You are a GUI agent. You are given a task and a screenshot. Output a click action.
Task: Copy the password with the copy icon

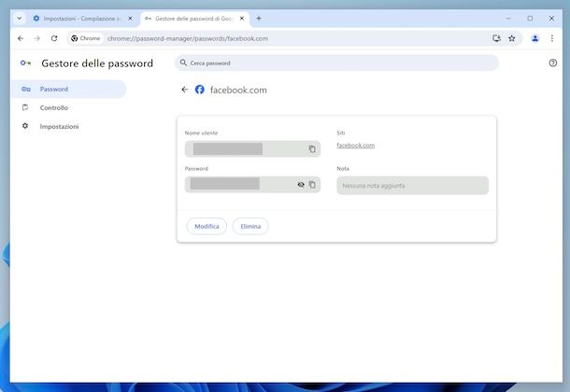tap(312, 185)
